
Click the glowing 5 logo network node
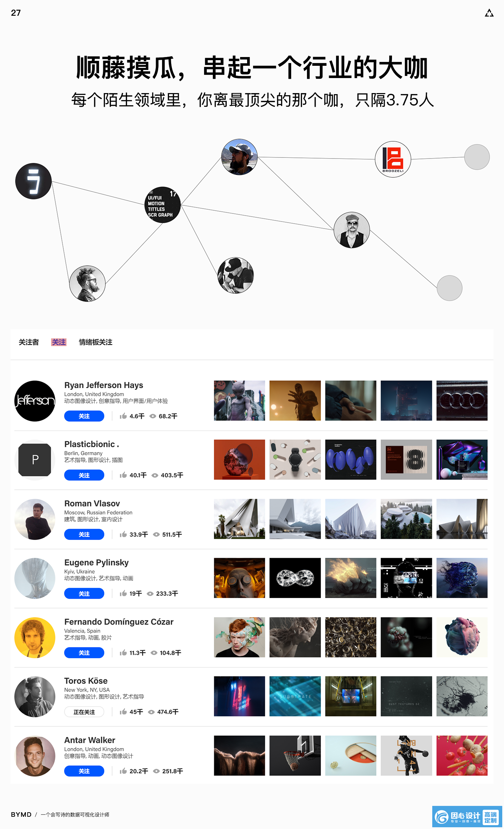pos(34,181)
